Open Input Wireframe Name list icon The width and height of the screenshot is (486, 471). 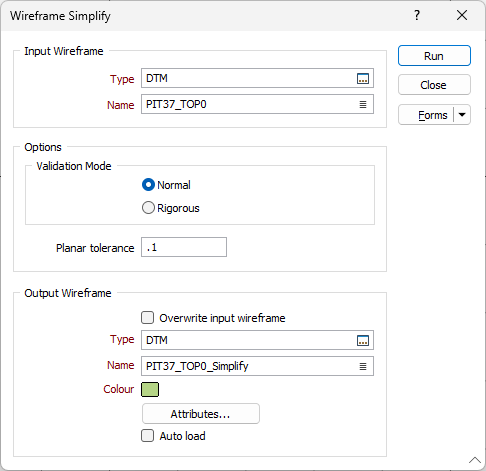point(363,105)
